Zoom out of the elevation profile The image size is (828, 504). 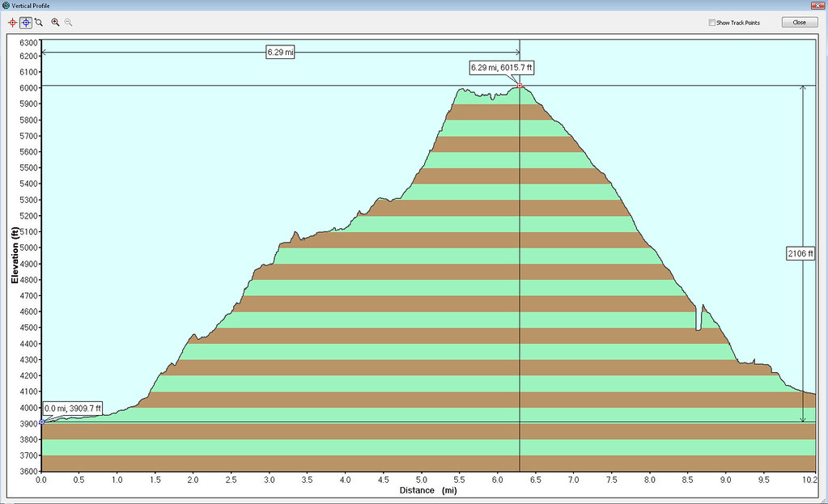(x=68, y=22)
